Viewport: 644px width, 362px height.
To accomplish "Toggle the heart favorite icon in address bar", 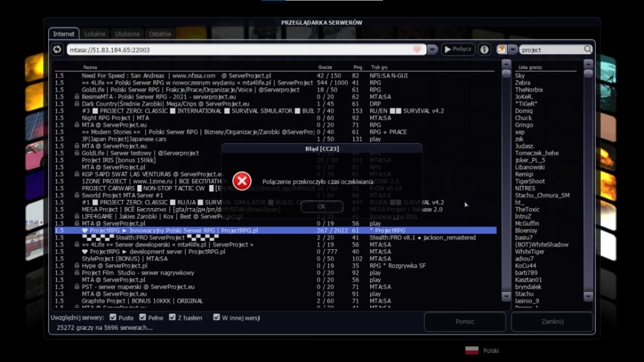I will pos(417,50).
